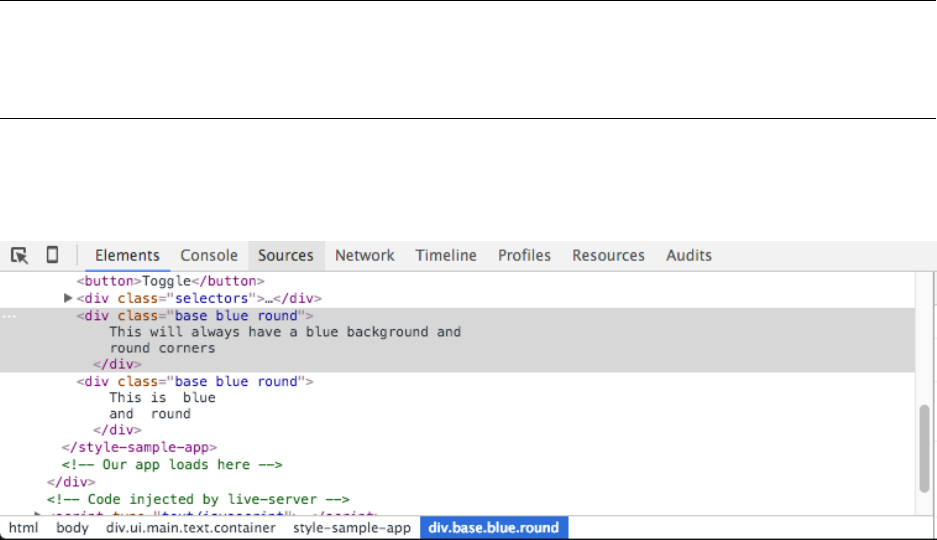Select div.ui.main.text.container breadcrumb
The height and width of the screenshot is (540, 937).
pos(191,528)
